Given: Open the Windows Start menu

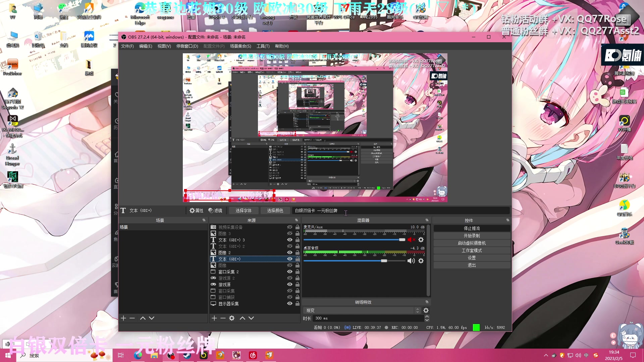Looking at the screenshot, I should (x=8, y=355).
